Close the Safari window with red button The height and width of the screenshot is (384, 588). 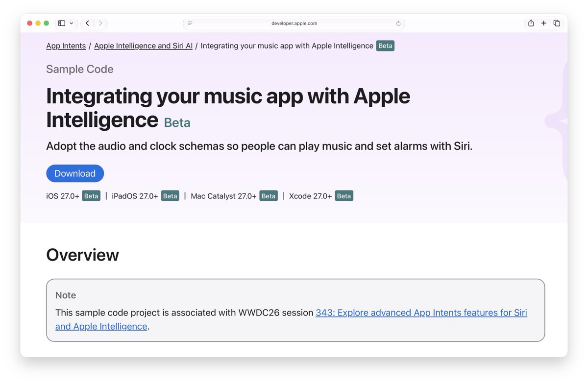29,23
